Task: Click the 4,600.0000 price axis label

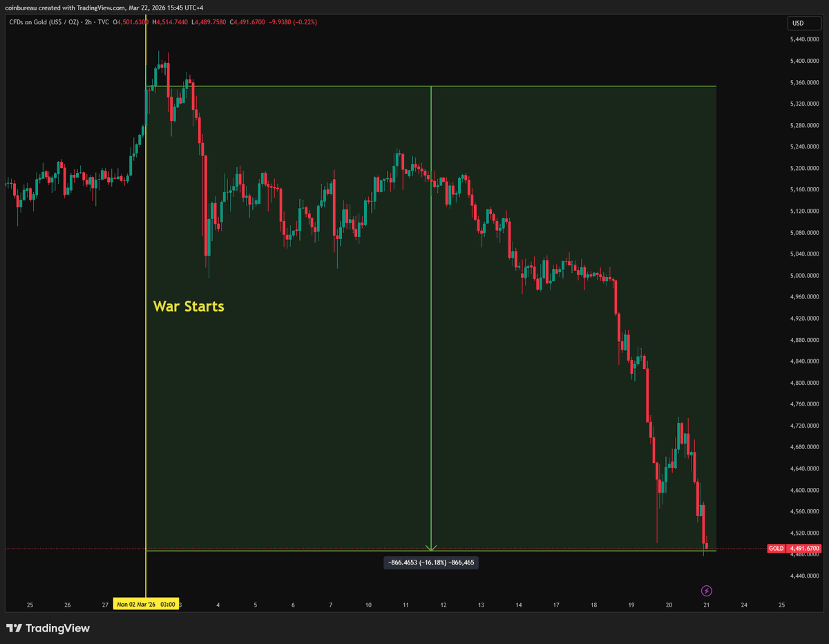Action: pos(805,490)
